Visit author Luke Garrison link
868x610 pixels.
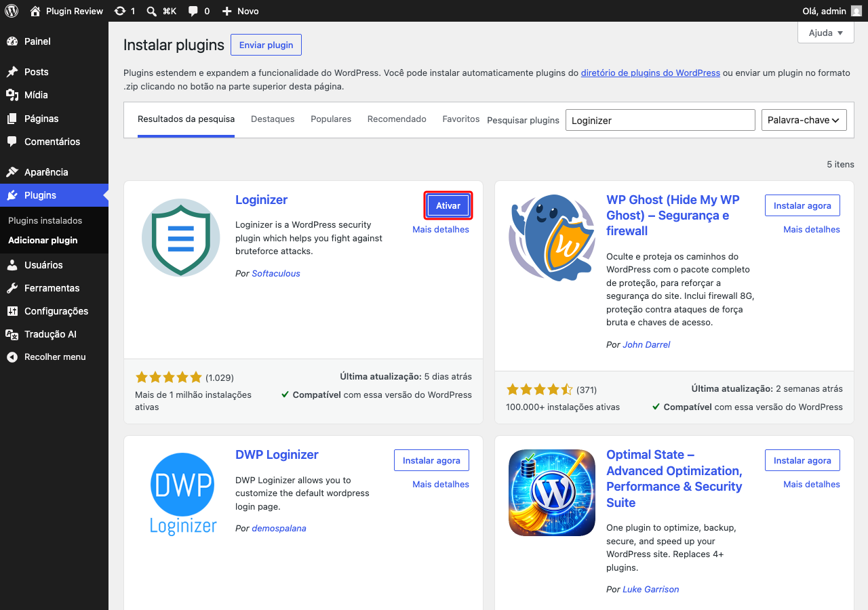[651, 590]
